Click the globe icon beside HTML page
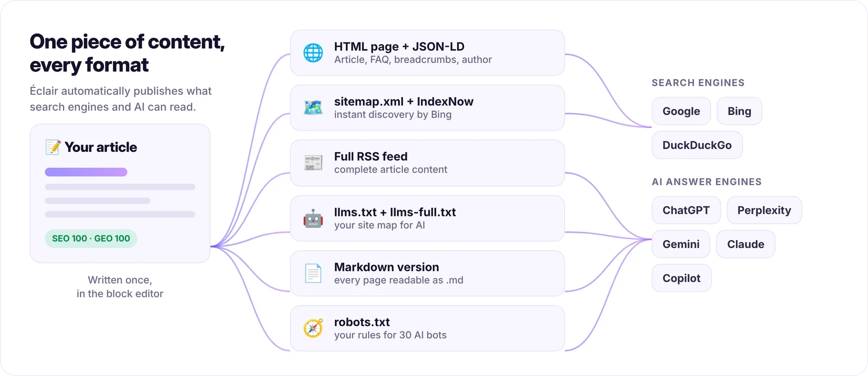The height and width of the screenshot is (376, 868). 313,53
